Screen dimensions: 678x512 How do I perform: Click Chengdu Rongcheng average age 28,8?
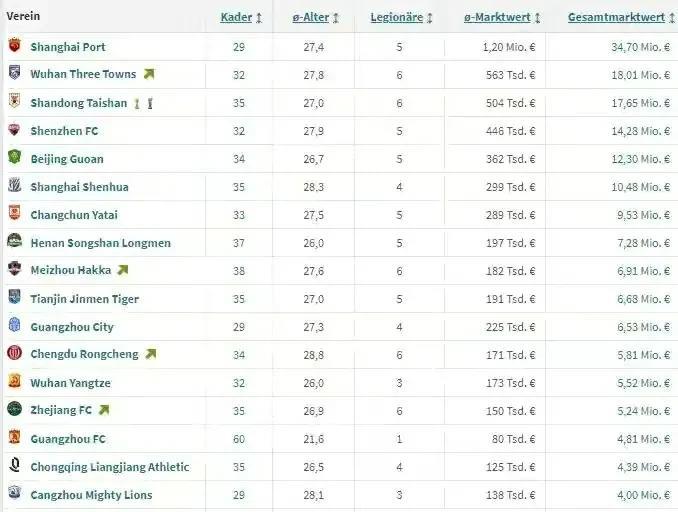pyautogui.click(x=313, y=355)
